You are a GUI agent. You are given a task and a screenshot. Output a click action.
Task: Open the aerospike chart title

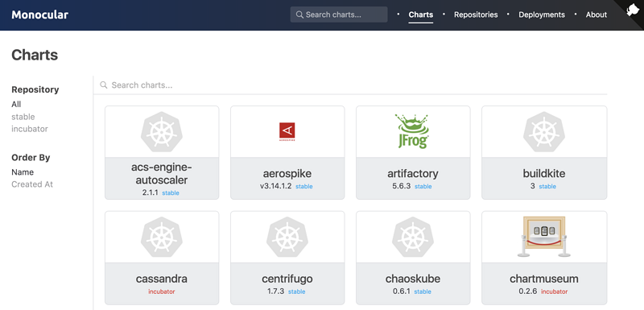point(287,173)
